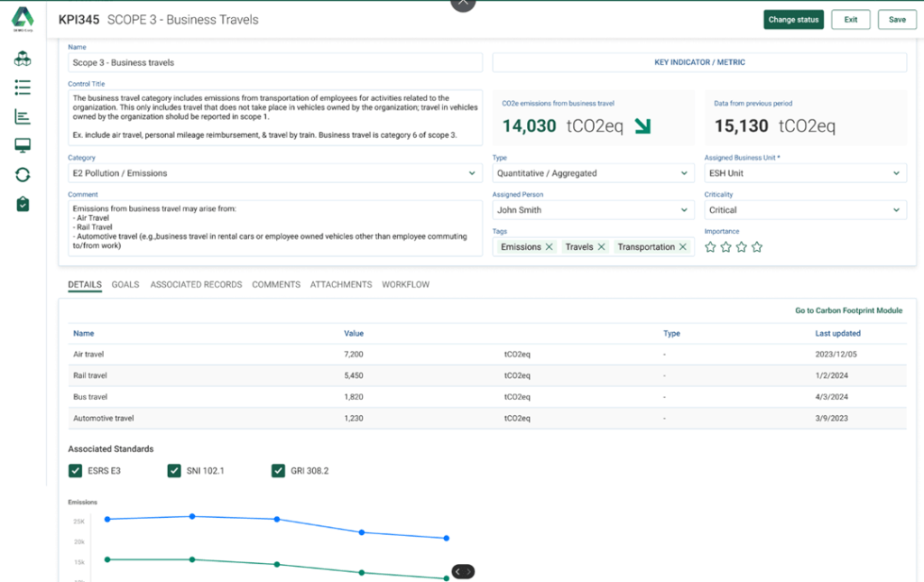Open the bar chart reports sidebar icon

point(22,117)
